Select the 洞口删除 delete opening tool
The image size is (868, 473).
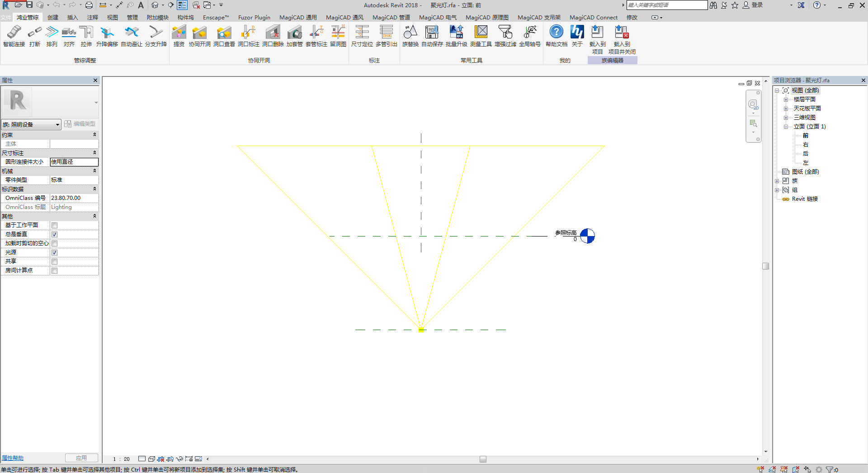point(273,36)
